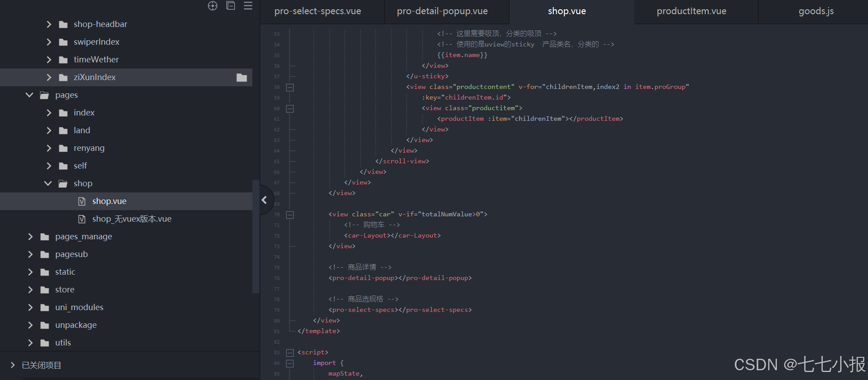The width and height of the screenshot is (868, 380).
Task: Click the open pages folder icon
Action: 45,95
